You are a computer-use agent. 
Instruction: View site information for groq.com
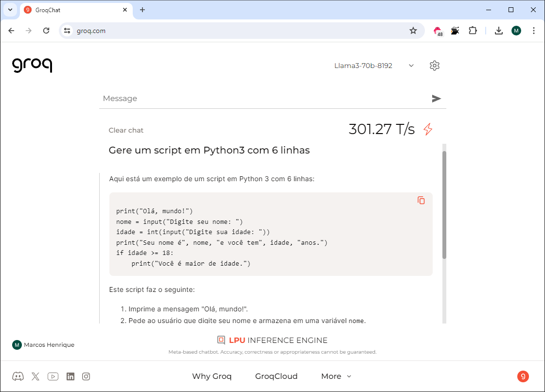[x=67, y=31]
